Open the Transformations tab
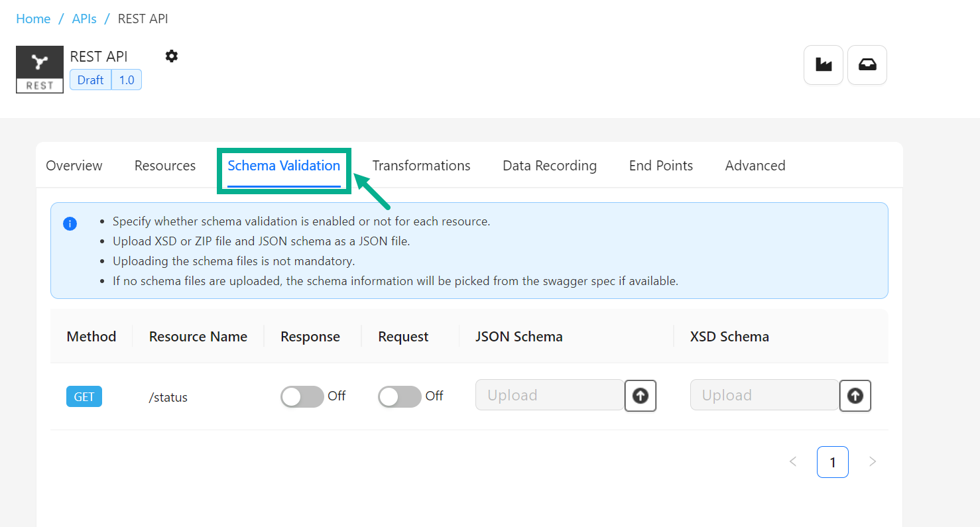Viewport: 980px width, 527px height. click(421, 166)
